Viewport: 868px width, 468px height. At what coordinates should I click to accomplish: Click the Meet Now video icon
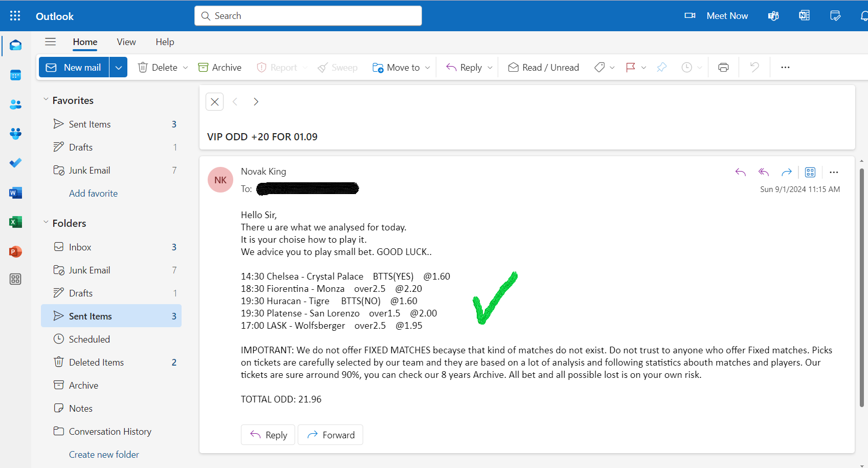point(690,16)
